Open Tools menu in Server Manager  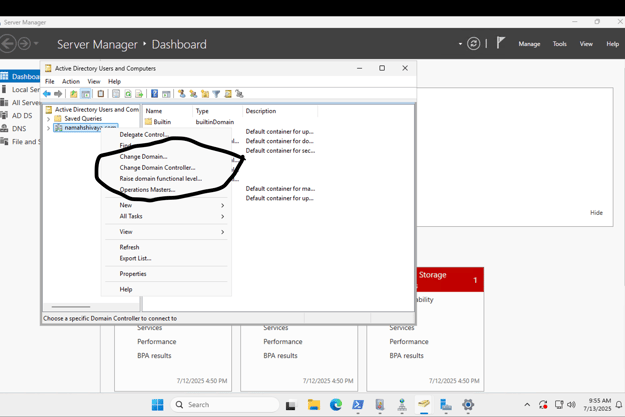[x=560, y=44]
